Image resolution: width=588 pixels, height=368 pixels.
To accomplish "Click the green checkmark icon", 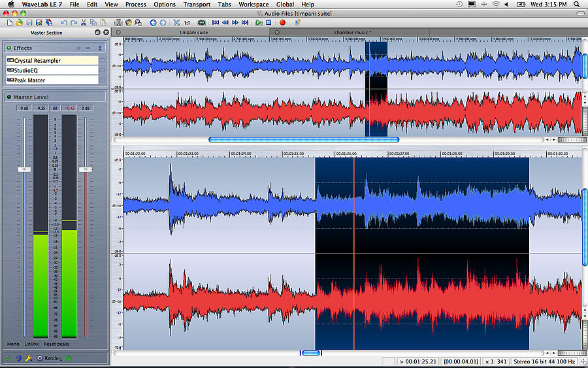I will (8, 358).
